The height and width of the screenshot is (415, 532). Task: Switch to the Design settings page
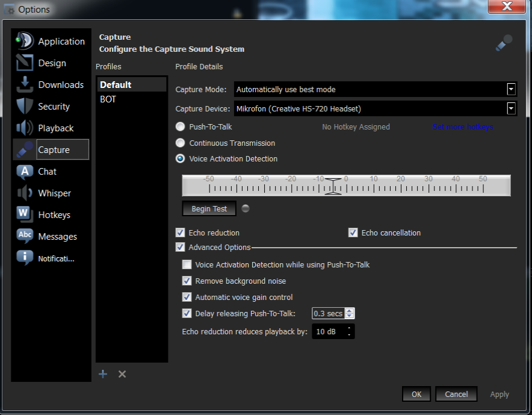pos(52,63)
